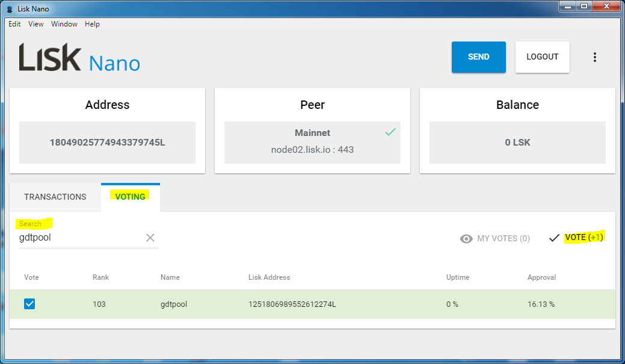Open the Window menu

point(64,24)
